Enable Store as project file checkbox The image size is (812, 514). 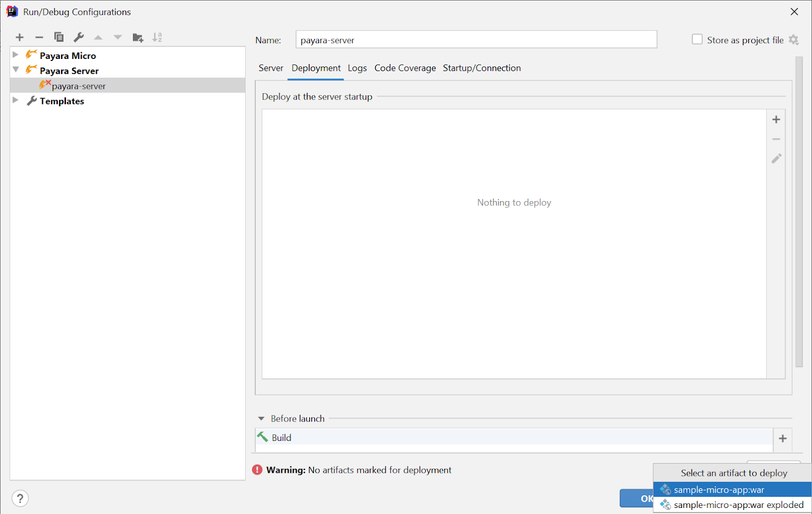(697, 40)
